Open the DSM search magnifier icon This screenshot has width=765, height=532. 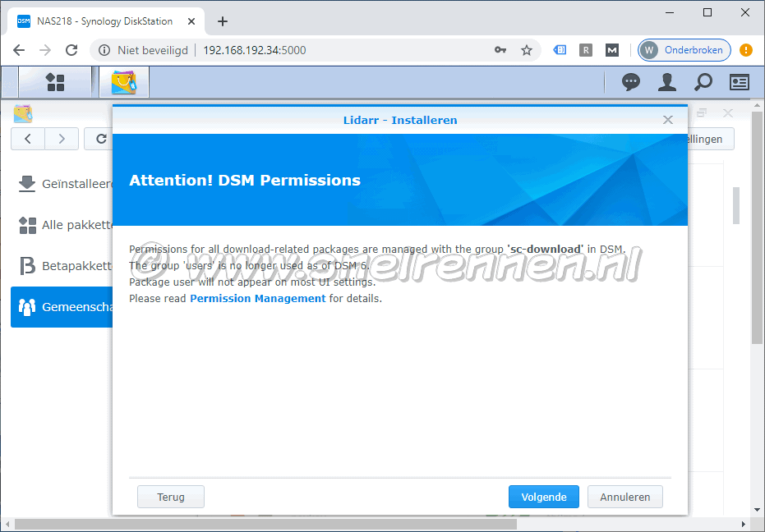coord(703,82)
